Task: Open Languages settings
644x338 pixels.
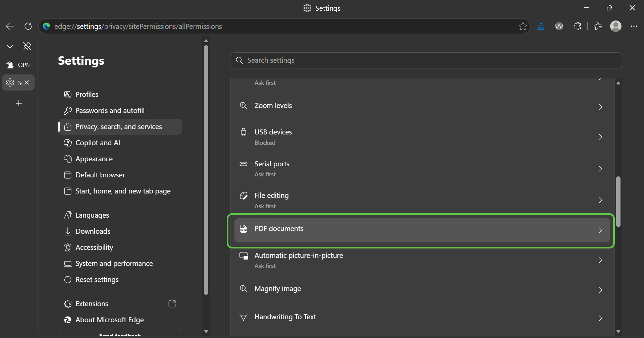Action: coord(120,215)
